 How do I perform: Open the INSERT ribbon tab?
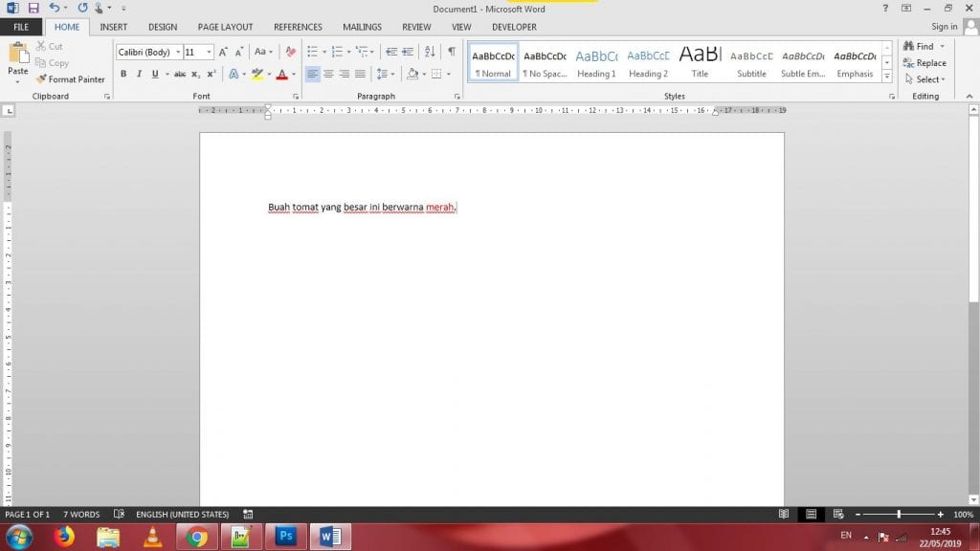point(114,27)
